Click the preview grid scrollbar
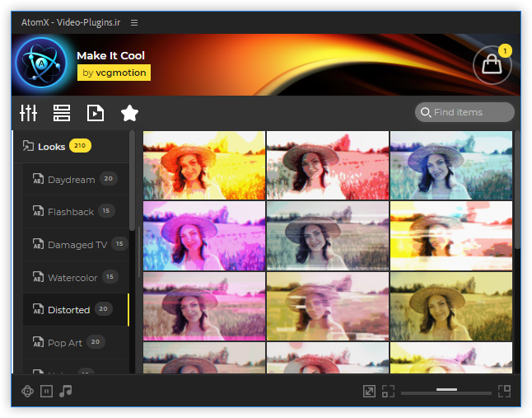This screenshot has height=418, width=532. [x=517, y=190]
